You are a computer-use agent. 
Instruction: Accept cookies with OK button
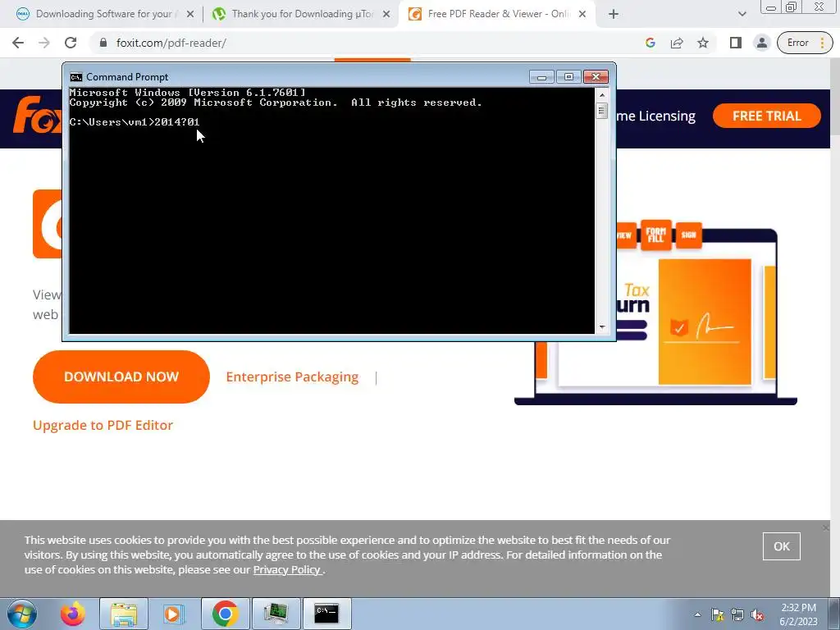click(781, 546)
